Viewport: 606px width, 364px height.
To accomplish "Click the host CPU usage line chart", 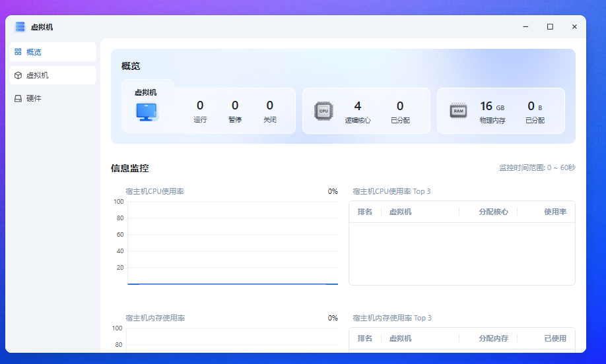I will tap(232, 243).
